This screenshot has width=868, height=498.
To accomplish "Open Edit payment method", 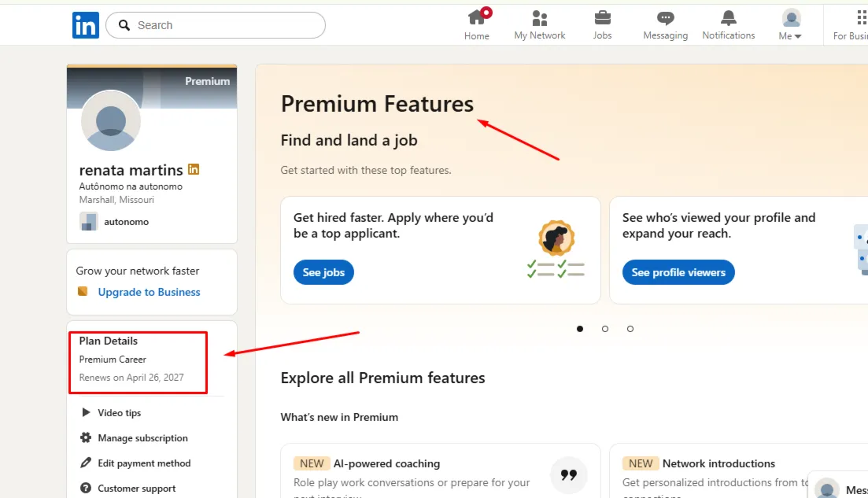I will coord(144,463).
